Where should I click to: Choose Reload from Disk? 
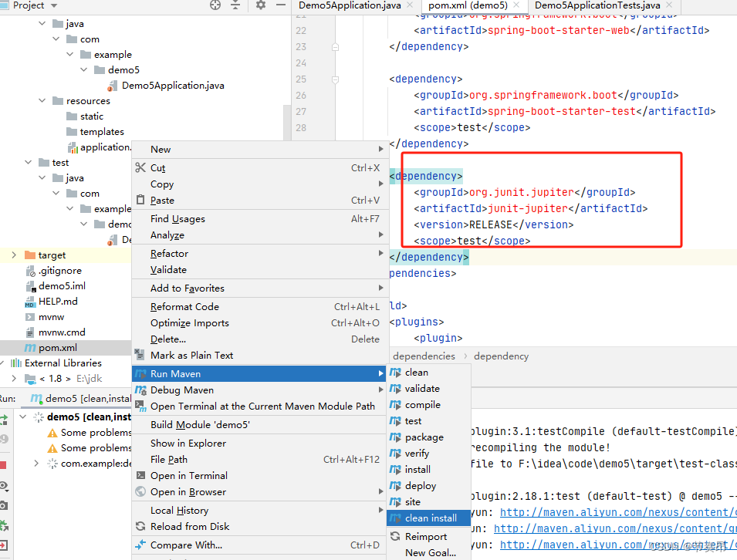pyautogui.click(x=259, y=527)
